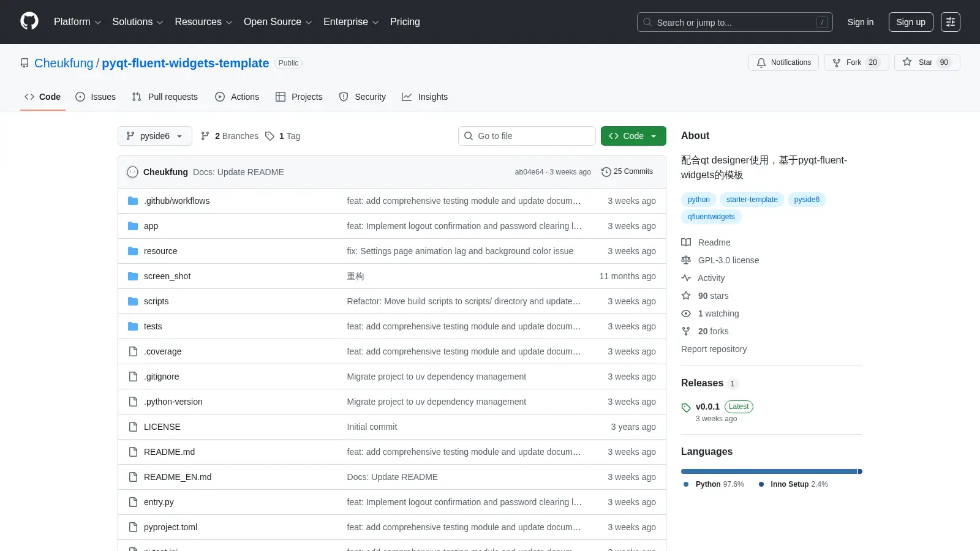
Task: Click the pyproject.toml file icon
Action: 133,527
